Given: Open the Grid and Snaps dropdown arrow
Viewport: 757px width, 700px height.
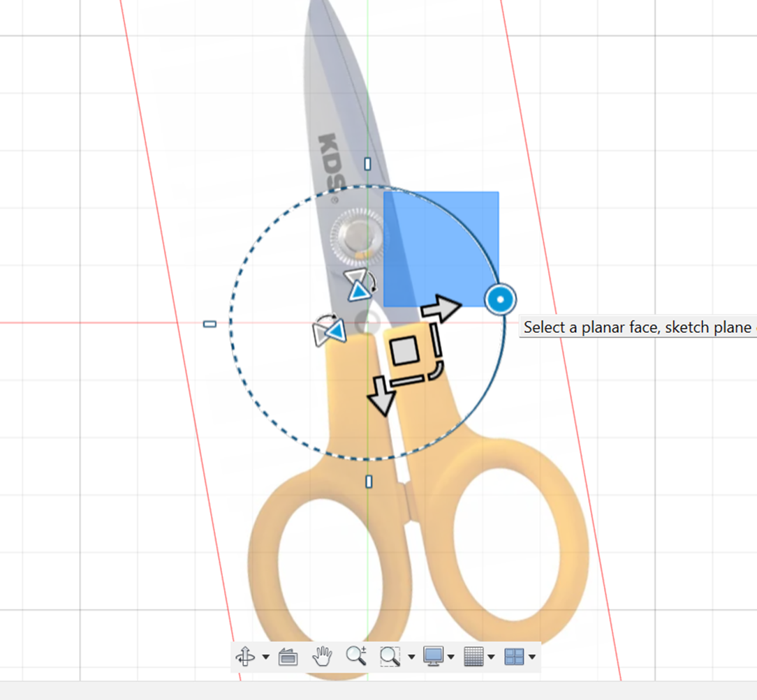Looking at the screenshot, I should [x=491, y=657].
